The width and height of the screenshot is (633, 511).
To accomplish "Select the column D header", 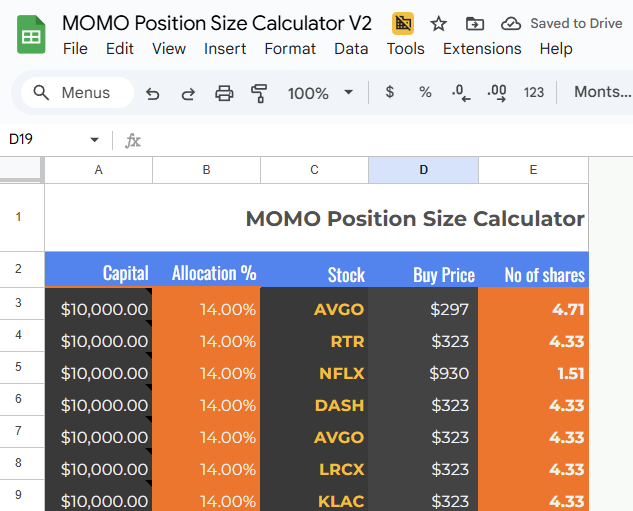I will point(423,170).
